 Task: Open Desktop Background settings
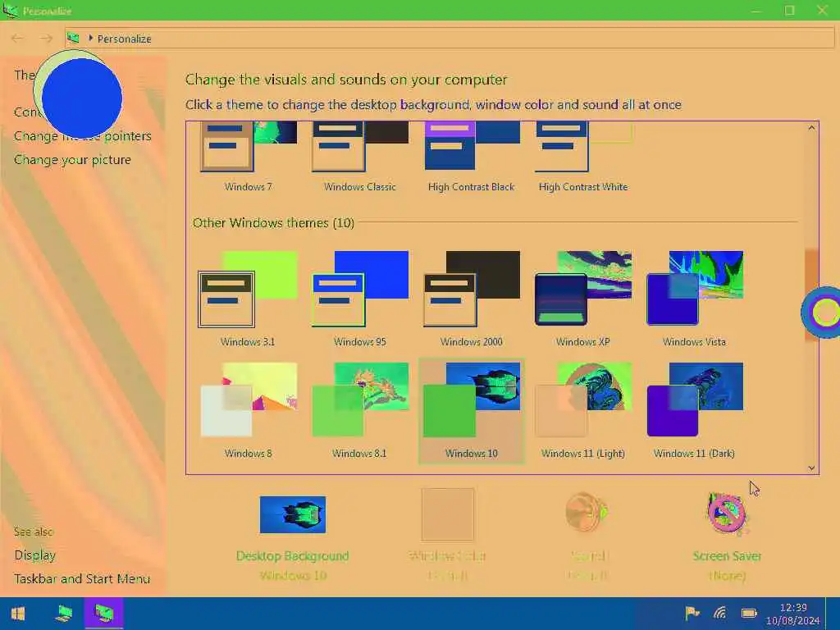(293, 536)
